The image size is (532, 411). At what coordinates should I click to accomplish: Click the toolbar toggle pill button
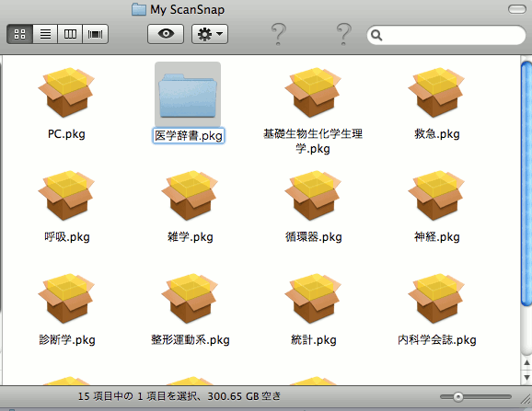click(x=516, y=9)
